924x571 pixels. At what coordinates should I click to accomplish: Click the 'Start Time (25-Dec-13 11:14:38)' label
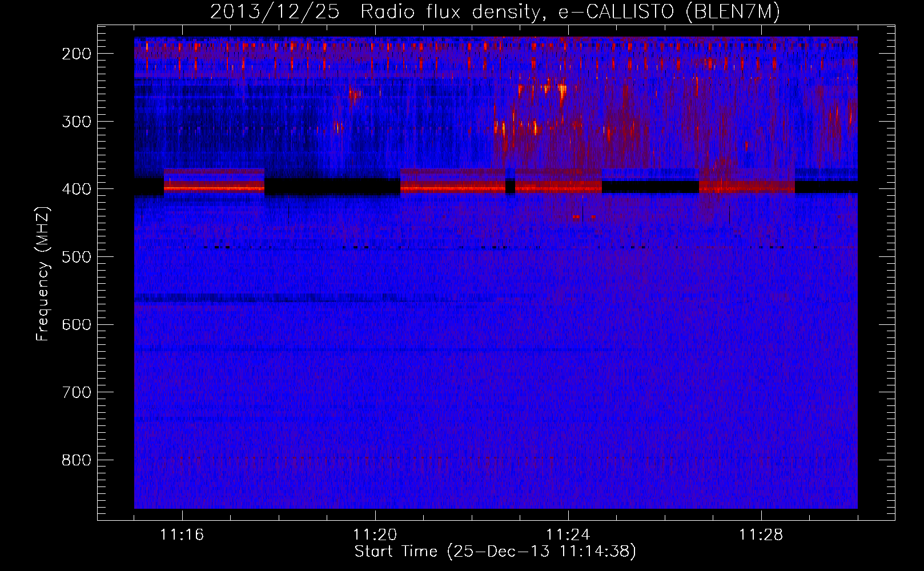point(495,552)
